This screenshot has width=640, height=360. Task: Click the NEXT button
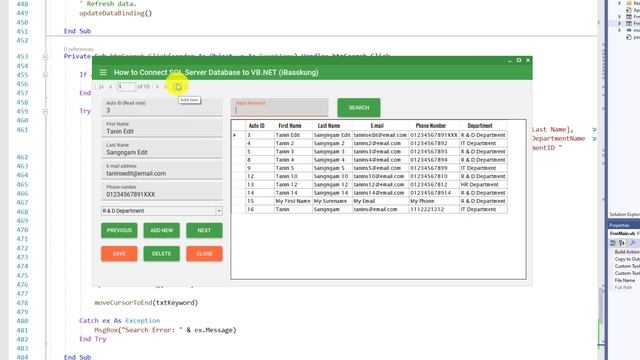point(204,231)
